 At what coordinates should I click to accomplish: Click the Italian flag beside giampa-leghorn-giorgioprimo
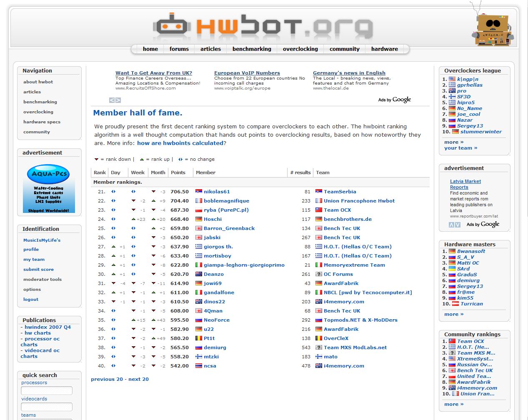(199, 265)
